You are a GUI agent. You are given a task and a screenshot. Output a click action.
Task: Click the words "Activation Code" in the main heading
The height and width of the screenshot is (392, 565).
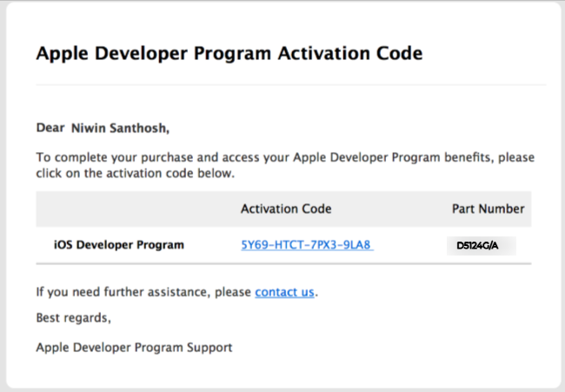point(352,54)
